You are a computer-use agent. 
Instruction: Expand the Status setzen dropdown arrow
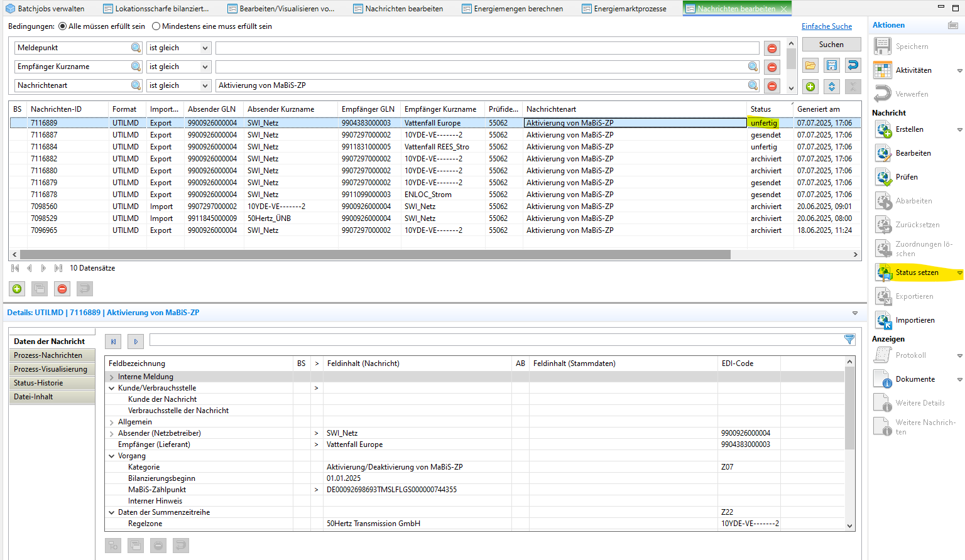point(959,273)
